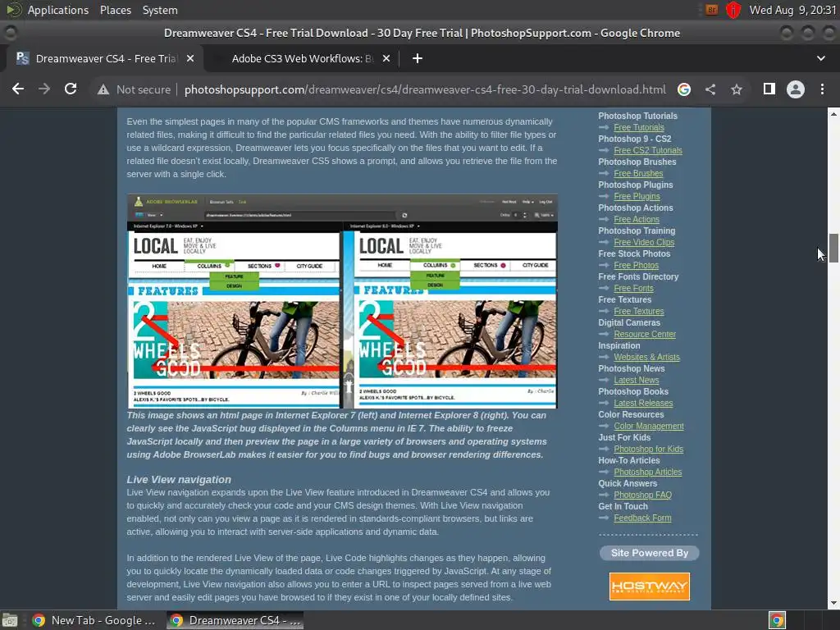Open the Photoshop FAQ link
Screen dimensions: 840x630
click(642, 496)
